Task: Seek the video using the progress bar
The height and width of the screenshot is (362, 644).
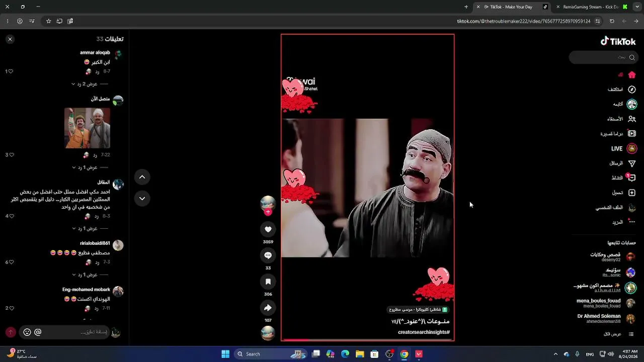Action: pos(367,340)
